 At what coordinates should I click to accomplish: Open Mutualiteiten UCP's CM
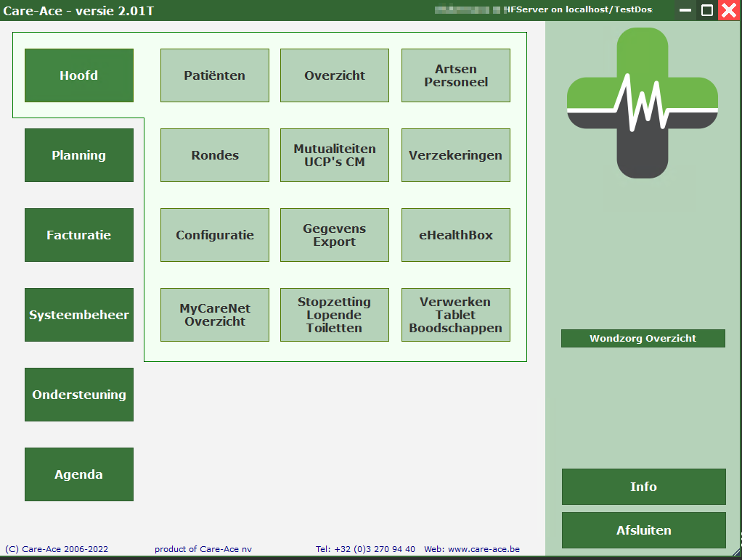(335, 155)
